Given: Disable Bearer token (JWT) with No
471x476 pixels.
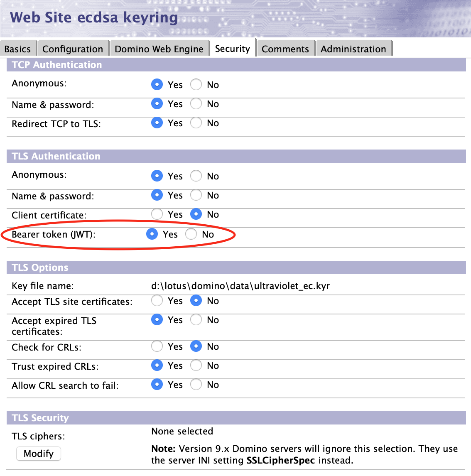Looking at the screenshot, I should tap(191, 234).
